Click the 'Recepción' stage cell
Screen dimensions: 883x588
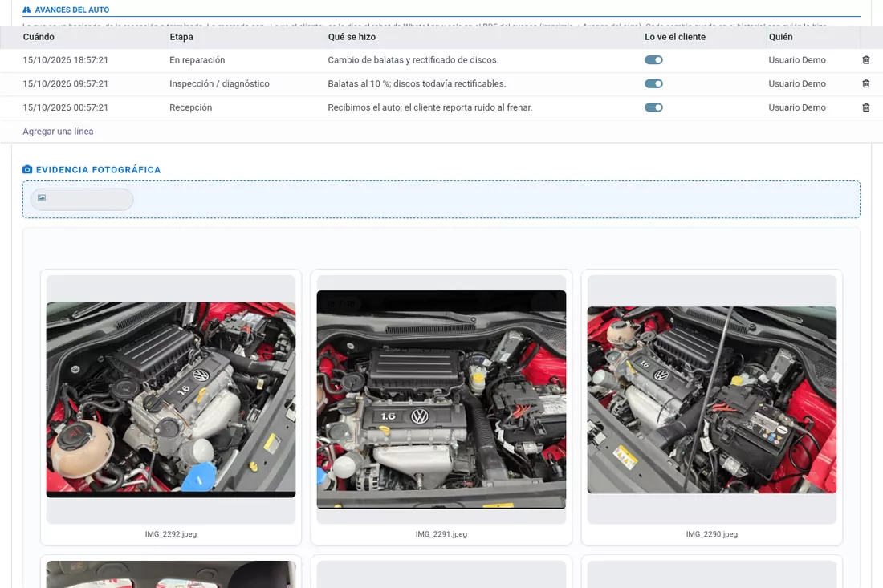click(x=191, y=107)
